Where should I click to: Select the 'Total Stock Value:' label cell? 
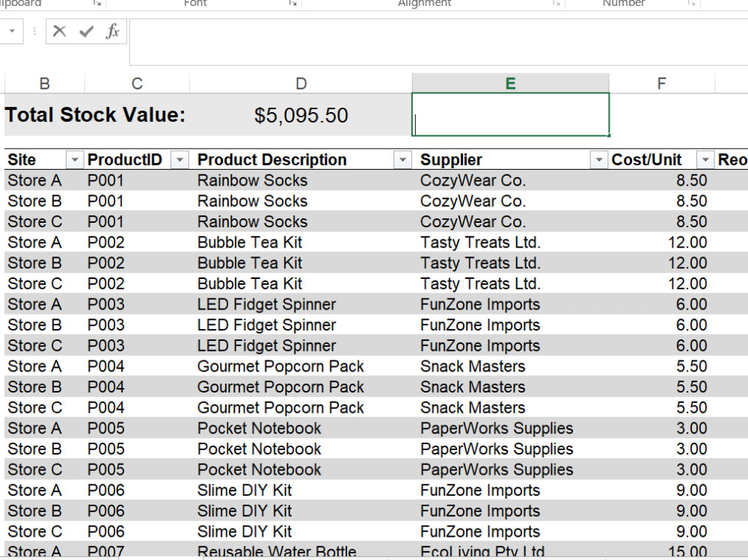[96, 115]
